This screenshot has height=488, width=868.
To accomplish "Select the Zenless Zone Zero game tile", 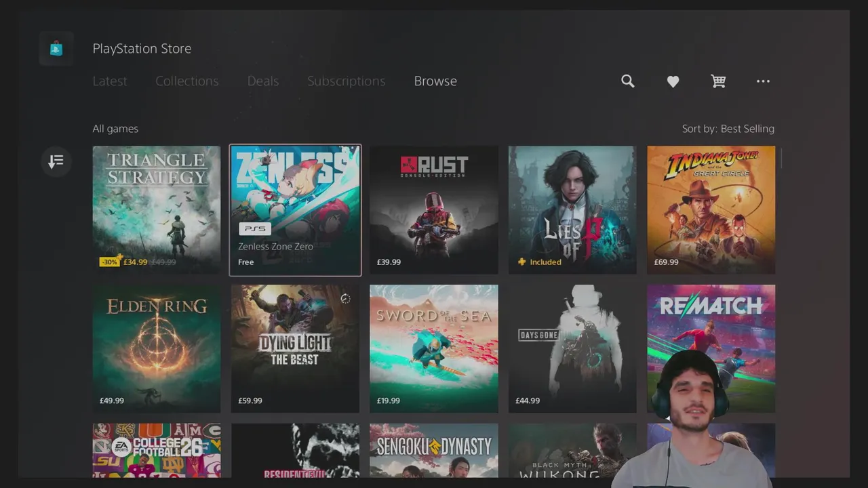I will point(296,210).
